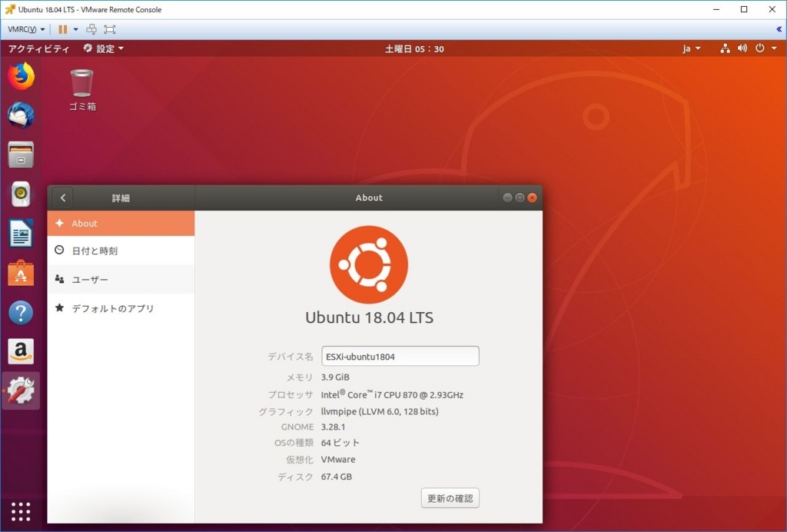Select ユーザー in the sidebar
The image size is (787, 532).
click(x=121, y=279)
